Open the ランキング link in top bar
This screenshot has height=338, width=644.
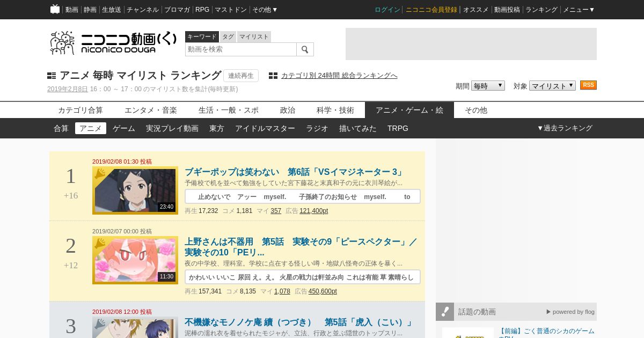pyautogui.click(x=541, y=10)
